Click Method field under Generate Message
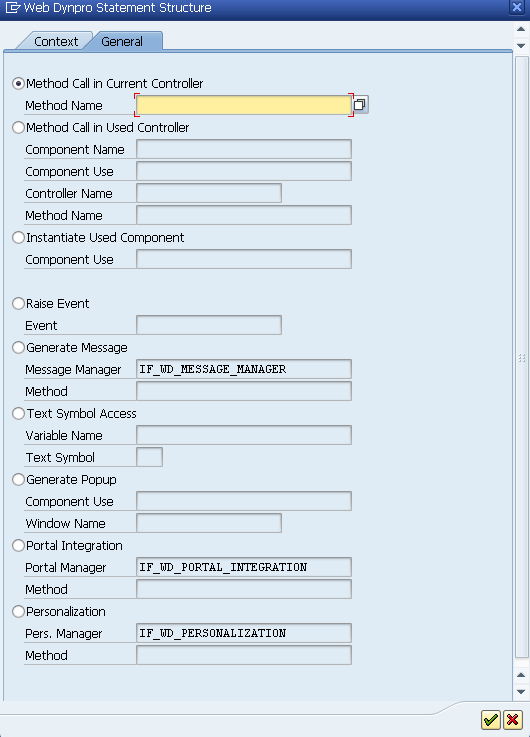The height and width of the screenshot is (737, 530). 244,391
